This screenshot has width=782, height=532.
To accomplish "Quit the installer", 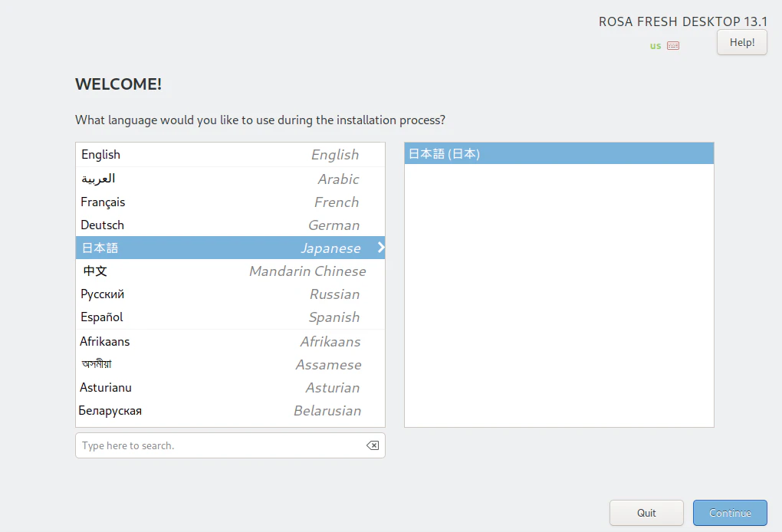I will click(646, 513).
